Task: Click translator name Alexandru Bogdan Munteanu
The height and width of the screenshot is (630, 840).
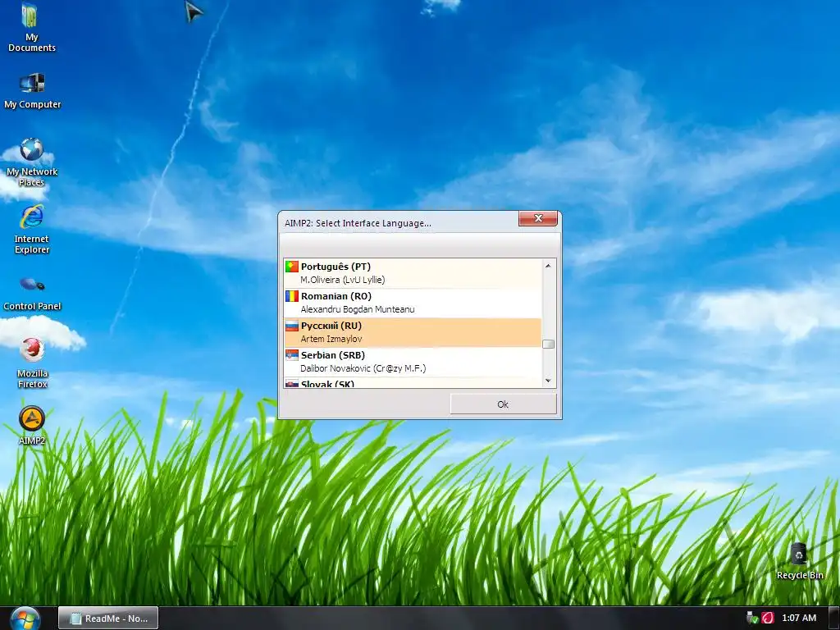Action: pyautogui.click(x=358, y=309)
